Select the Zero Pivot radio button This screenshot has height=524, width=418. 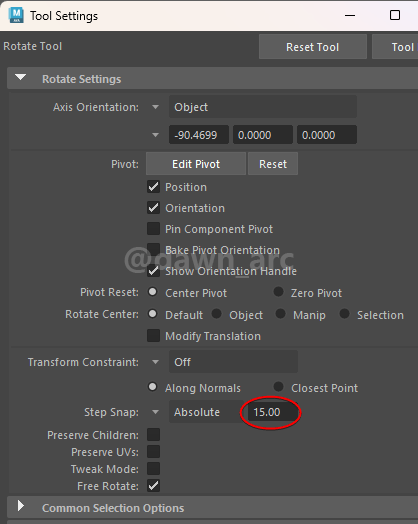[x=278, y=292]
